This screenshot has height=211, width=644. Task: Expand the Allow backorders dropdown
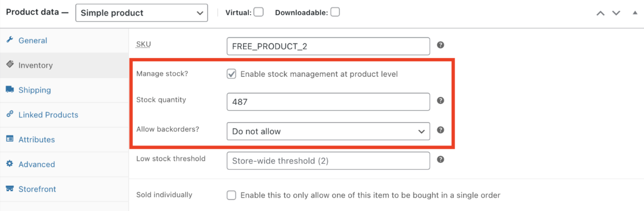[328, 131]
